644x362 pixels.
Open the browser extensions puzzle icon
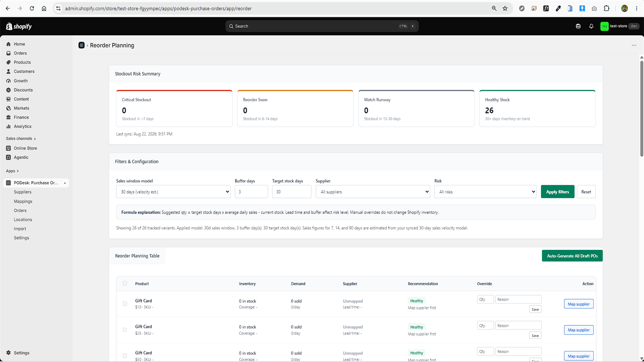(607, 8)
